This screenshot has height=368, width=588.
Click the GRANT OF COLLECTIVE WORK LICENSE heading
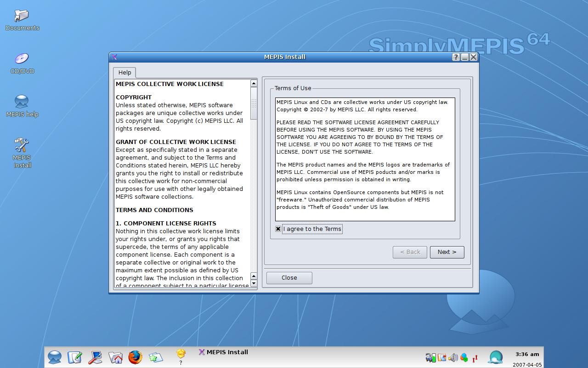(176, 142)
